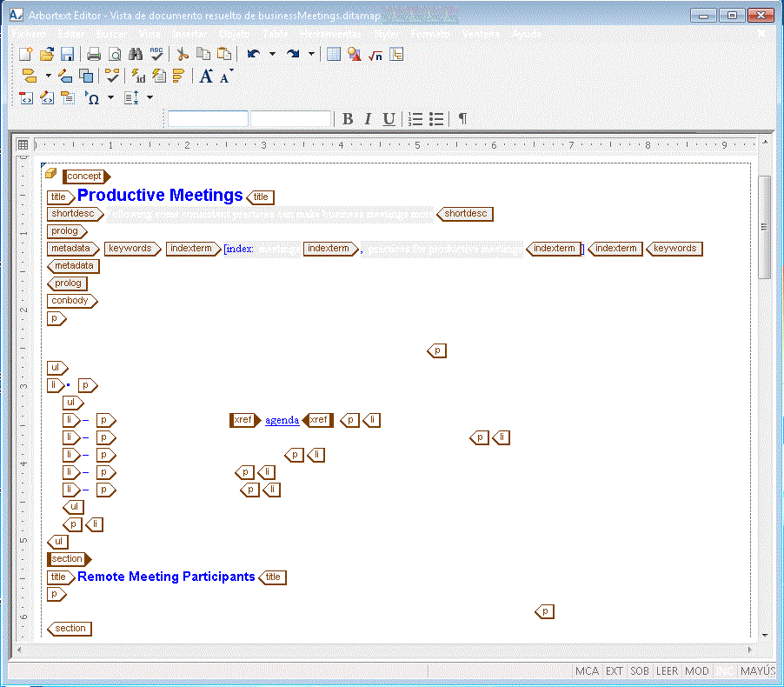
Task: Open Find with the binoculars icon
Action: coord(136,54)
